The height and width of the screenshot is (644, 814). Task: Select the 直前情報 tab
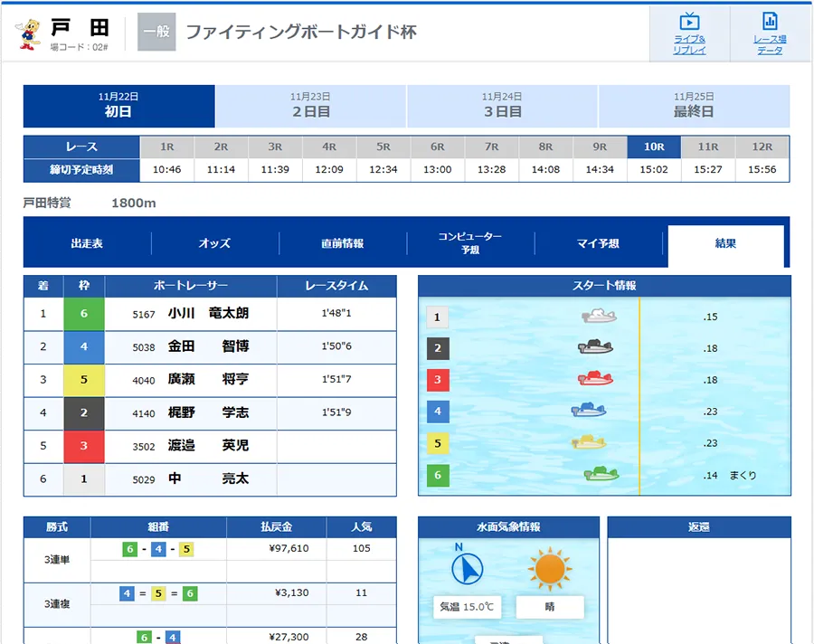pyautogui.click(x=343, y=243)
